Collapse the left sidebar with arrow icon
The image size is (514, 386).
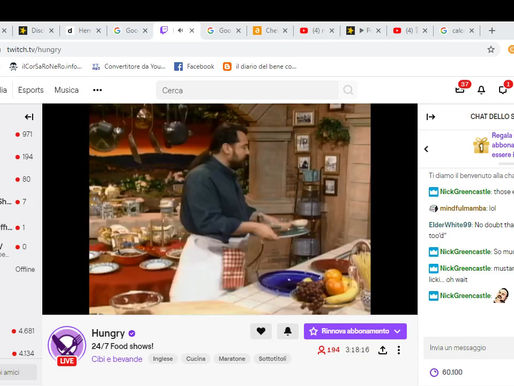tap(29, 117)
